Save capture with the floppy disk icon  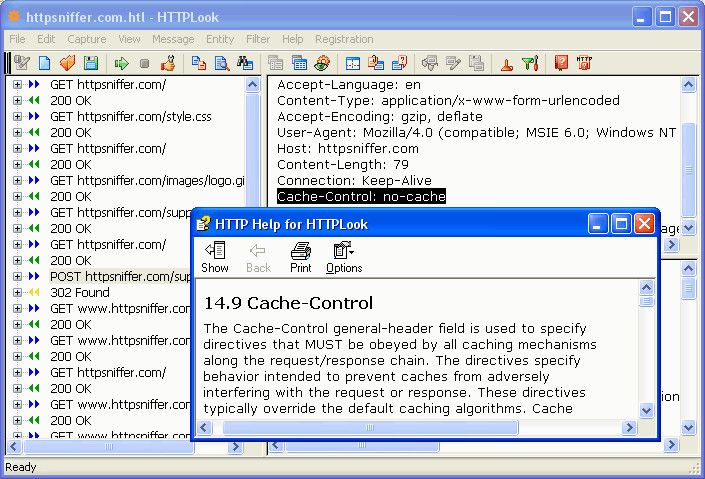point(91,63)
